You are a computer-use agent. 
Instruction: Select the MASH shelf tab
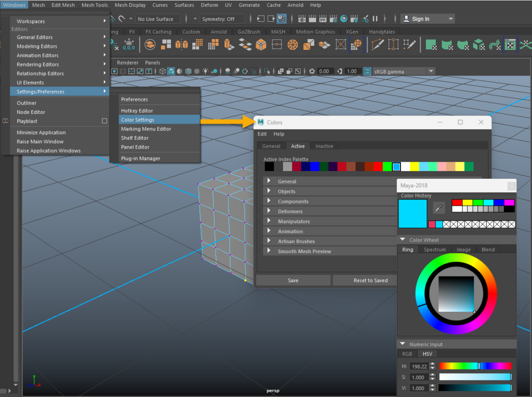(278, 32)
